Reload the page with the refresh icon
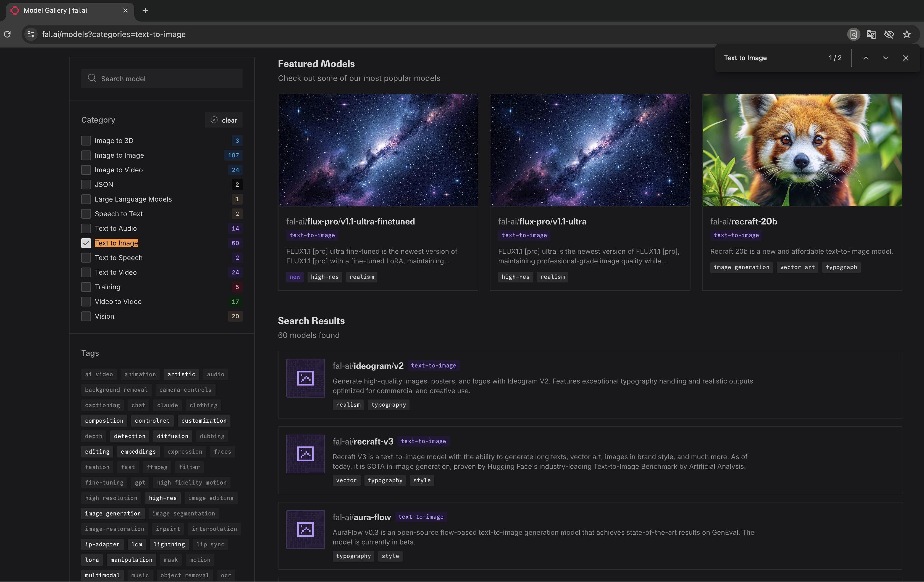Image resolution: width=924 pixels, height=582 pixels. click(x=7, y=35)
